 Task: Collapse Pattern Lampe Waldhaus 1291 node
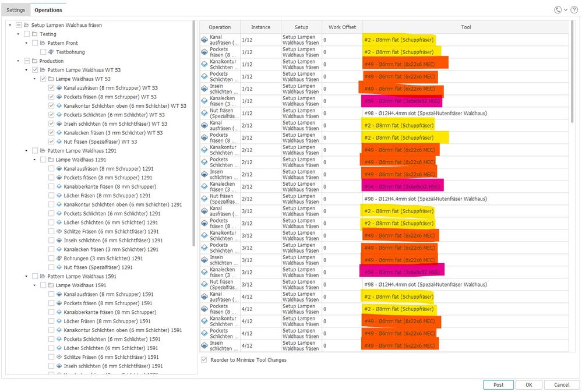26,151
